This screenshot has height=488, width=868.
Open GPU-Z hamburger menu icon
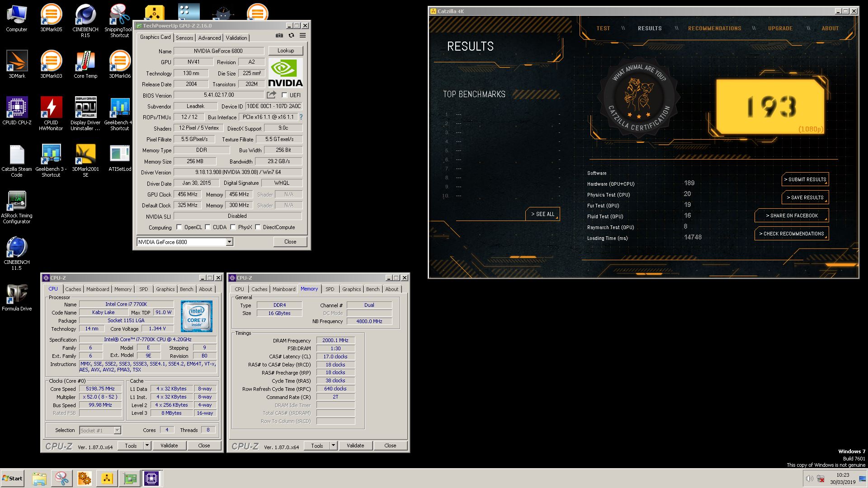click(303, 36)
